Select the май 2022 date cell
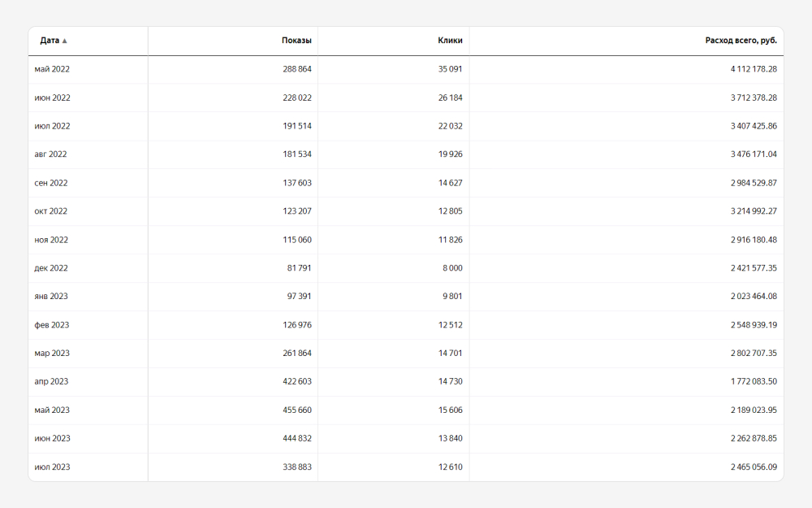812x508 pixels. 52,69
